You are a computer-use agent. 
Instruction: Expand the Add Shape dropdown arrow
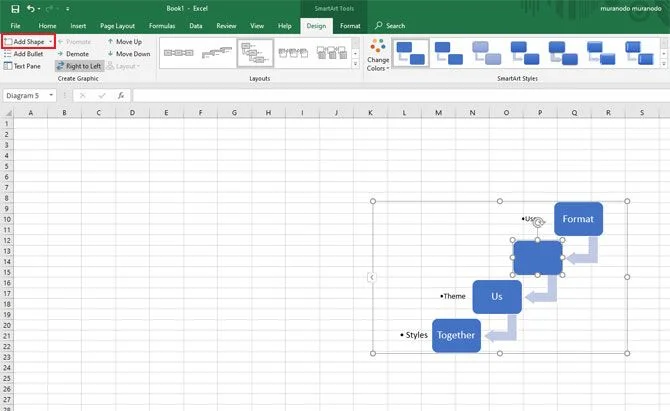click(x=51, y=41)
